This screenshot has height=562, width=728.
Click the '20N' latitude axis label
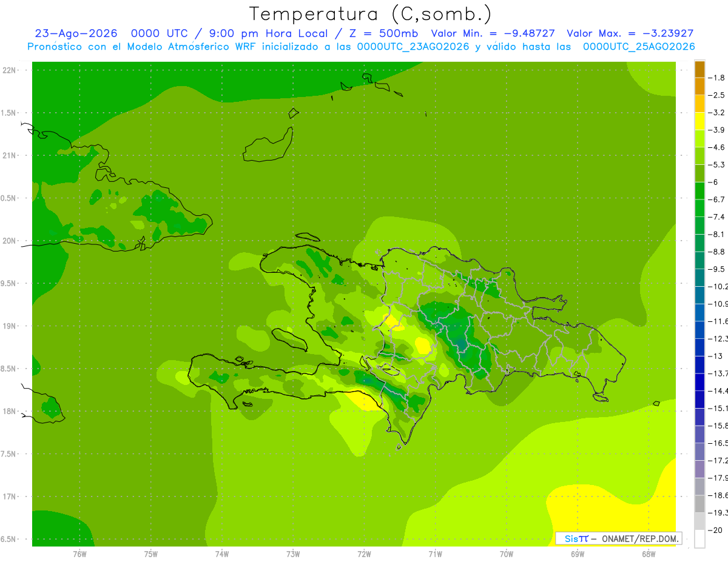[x=9, y=241]
